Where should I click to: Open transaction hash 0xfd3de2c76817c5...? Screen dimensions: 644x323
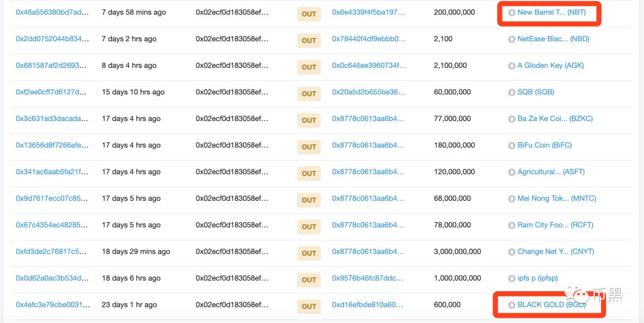tap(51, 251)
